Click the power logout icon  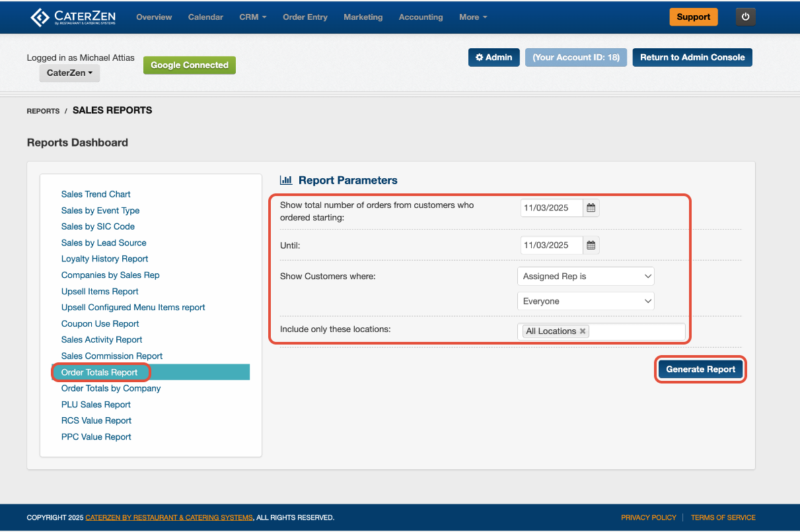pyautogui.click(x=746, y=17)
